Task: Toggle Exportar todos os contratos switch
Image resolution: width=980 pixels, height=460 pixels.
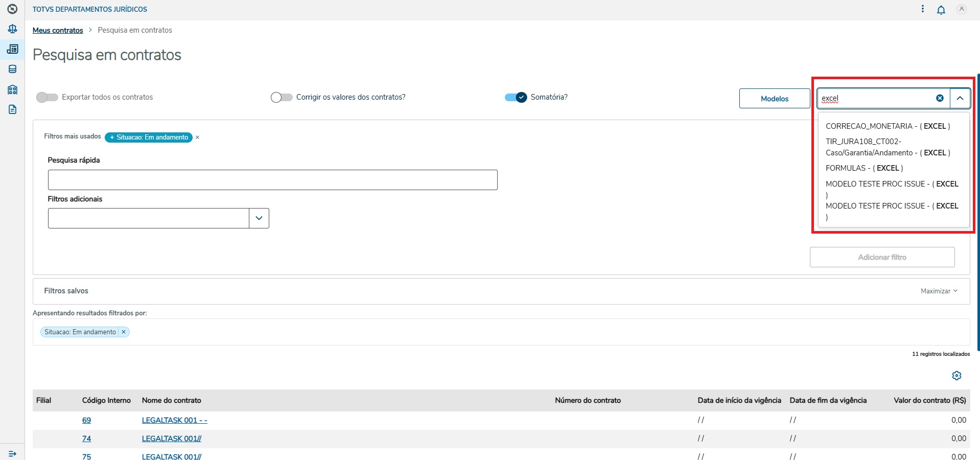Action: click(x=47, y=97)
